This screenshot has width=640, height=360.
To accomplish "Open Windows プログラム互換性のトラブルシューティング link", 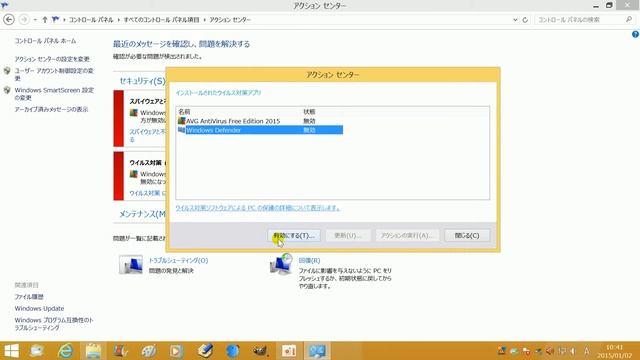I will click(54, 324).
